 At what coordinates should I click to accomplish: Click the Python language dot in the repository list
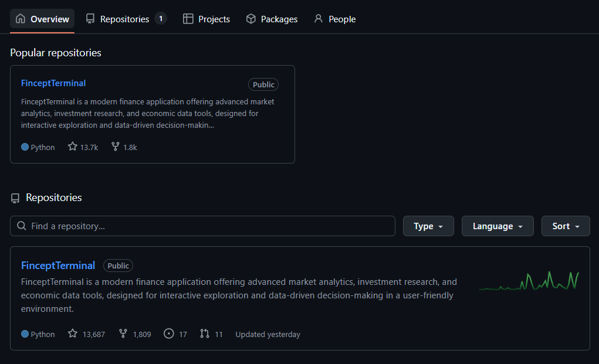(25, 334)
